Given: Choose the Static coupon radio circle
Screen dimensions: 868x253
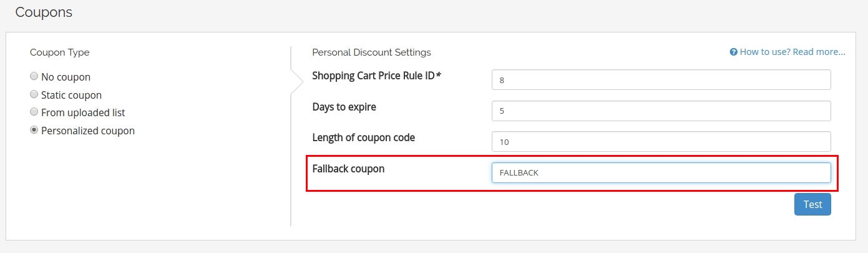Looking at the screenshot, I should (34, 95).
